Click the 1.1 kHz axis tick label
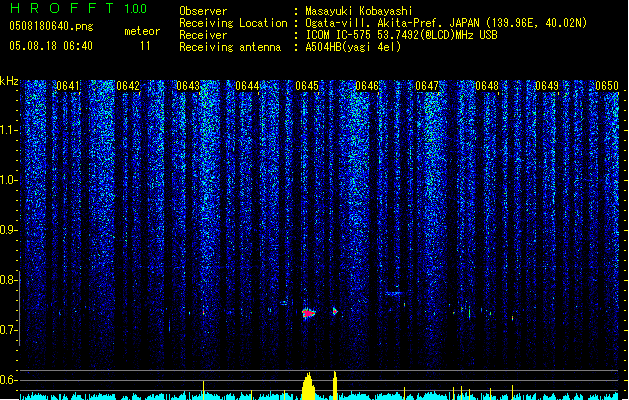 tap(8, 130)
